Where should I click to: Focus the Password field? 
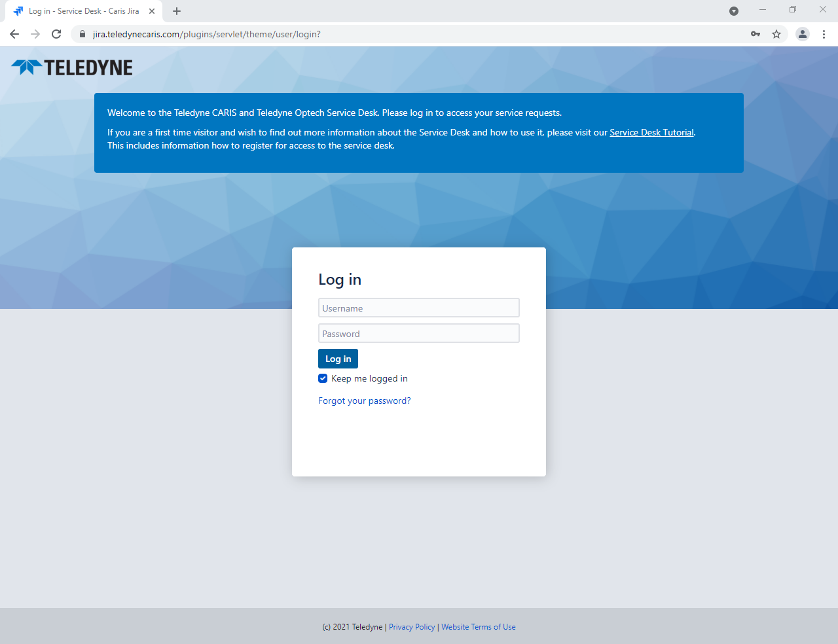pos(419,333)
